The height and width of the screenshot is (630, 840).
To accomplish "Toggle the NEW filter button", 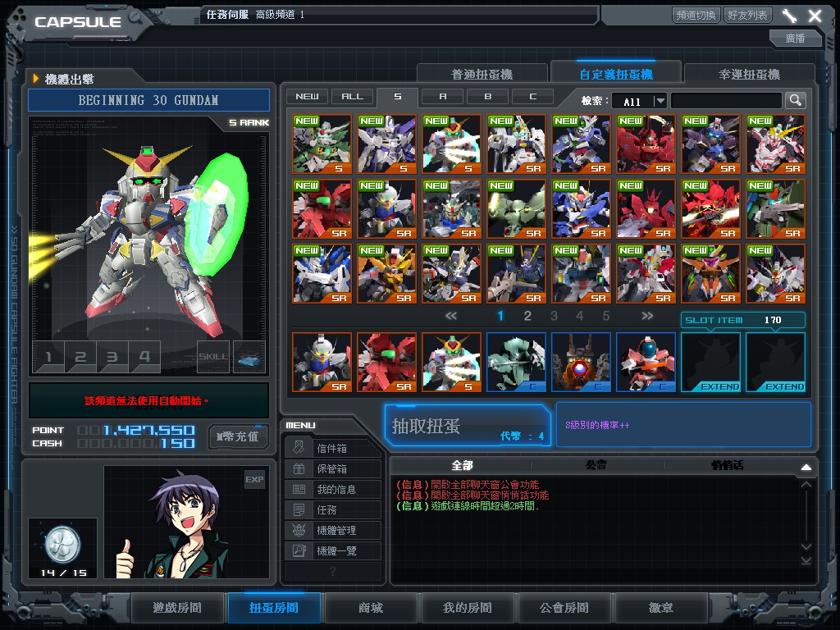I will point(307,96).
